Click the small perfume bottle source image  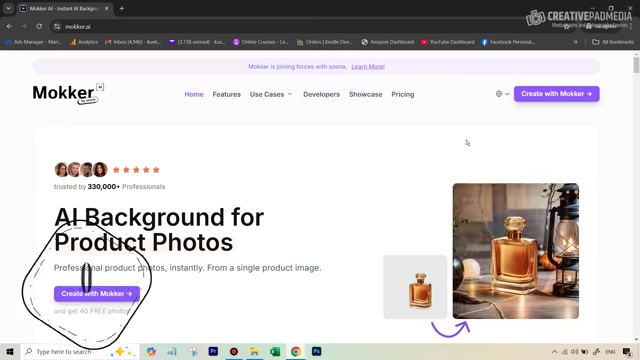tap(415, 287)
